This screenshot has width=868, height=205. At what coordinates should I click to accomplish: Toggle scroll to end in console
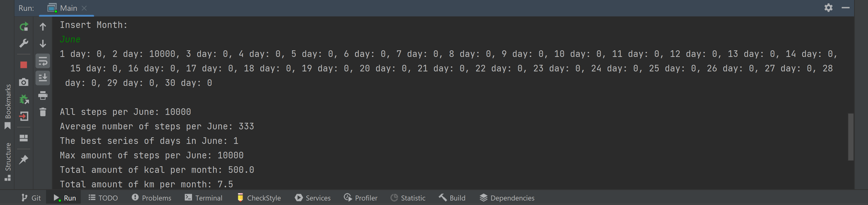(43, 78)
